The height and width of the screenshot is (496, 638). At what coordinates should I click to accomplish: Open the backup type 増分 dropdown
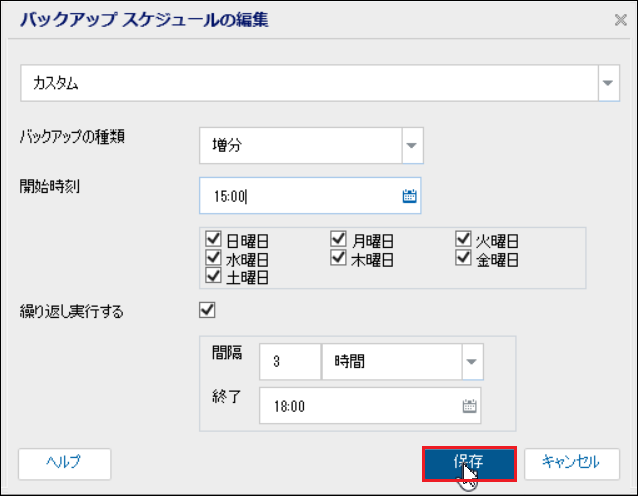click(x=412, y=146)
